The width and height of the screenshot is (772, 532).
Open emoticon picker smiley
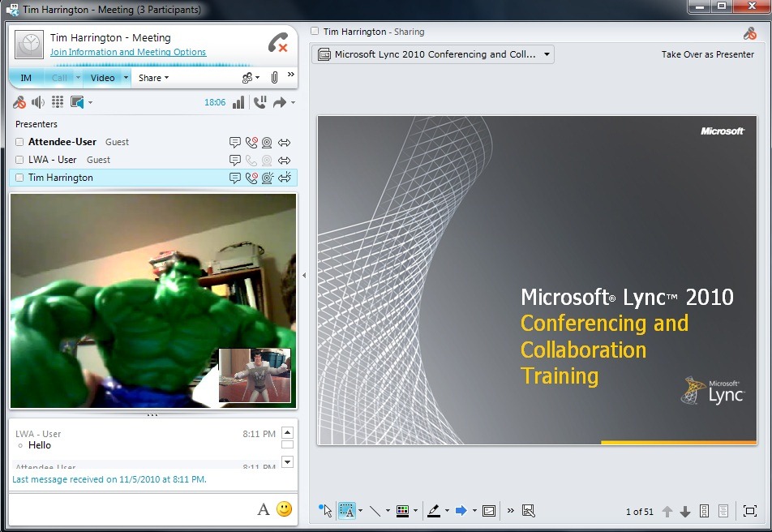(284, 508)
